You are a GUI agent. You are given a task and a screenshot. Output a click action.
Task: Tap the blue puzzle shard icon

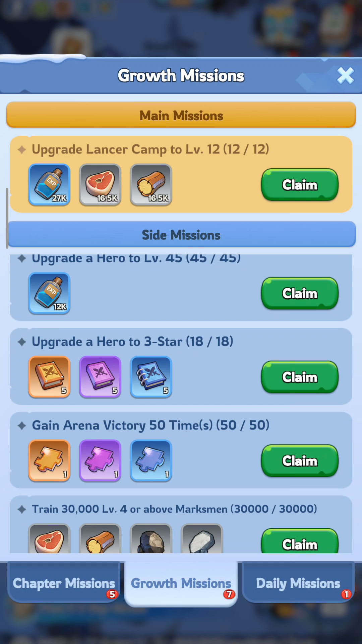pyautogui.click(x=151, y=461)
